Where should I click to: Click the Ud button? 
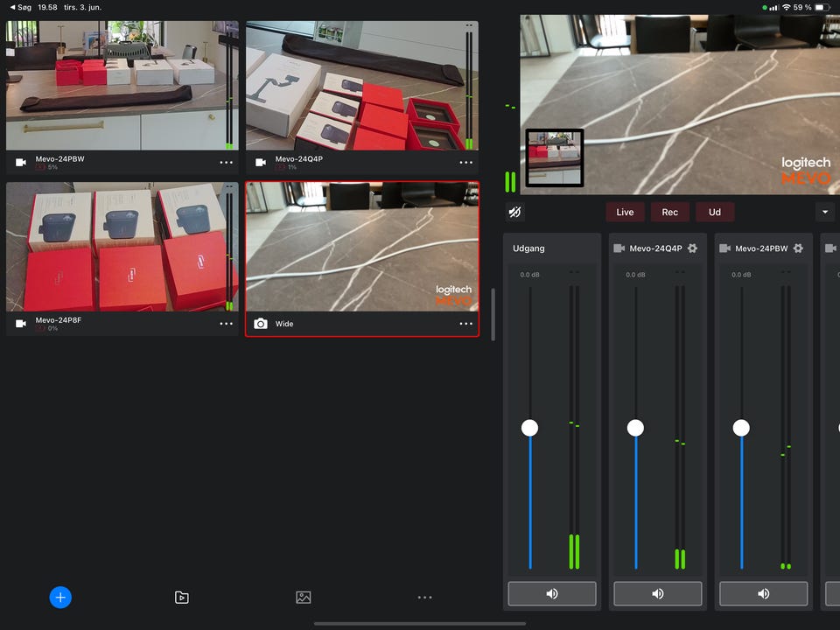pyautogui.click(x=715, y=212)
